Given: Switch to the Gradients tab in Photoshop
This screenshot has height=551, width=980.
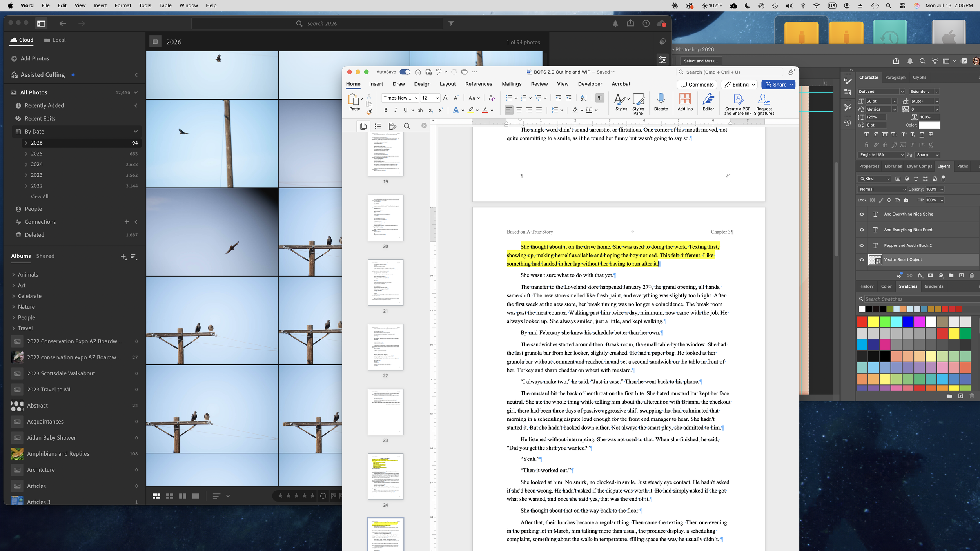Looking at the screenshot, I should (x=933, y=286).
